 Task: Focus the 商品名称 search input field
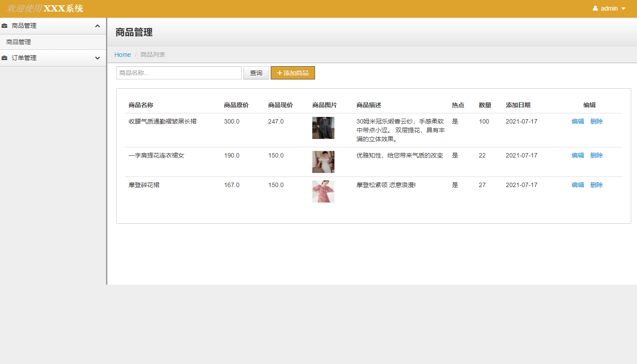pyautogui.click(x=178, y=73)
